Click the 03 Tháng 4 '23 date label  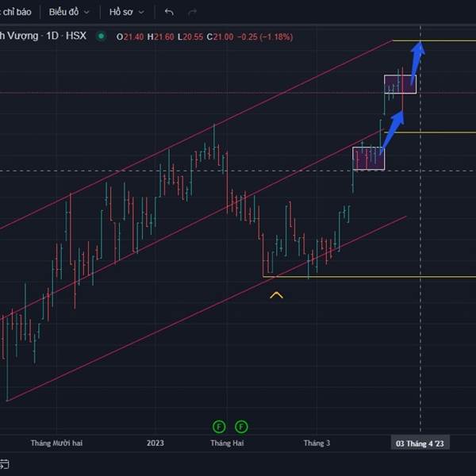point(420,443)
